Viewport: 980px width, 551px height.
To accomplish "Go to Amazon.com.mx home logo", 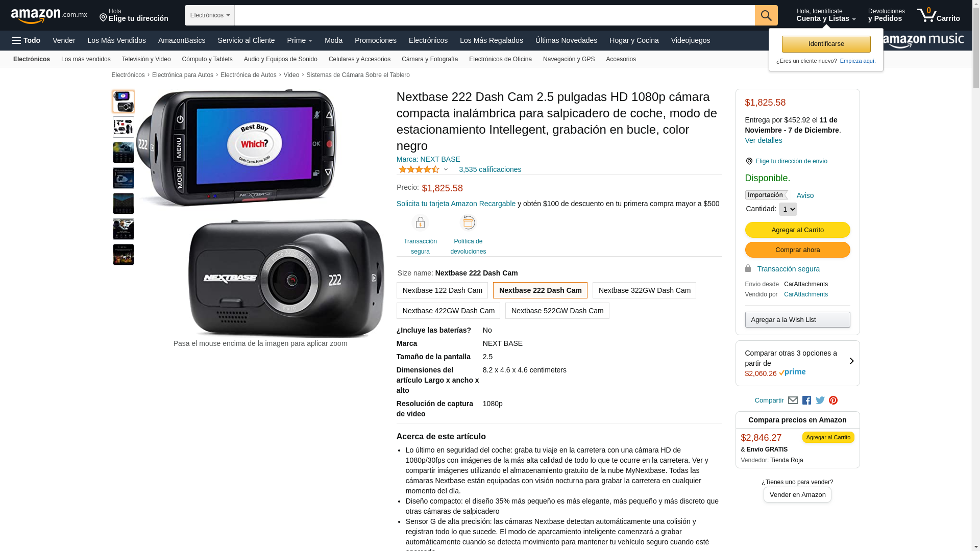I will pyautogui.click(x=49, y=16).
